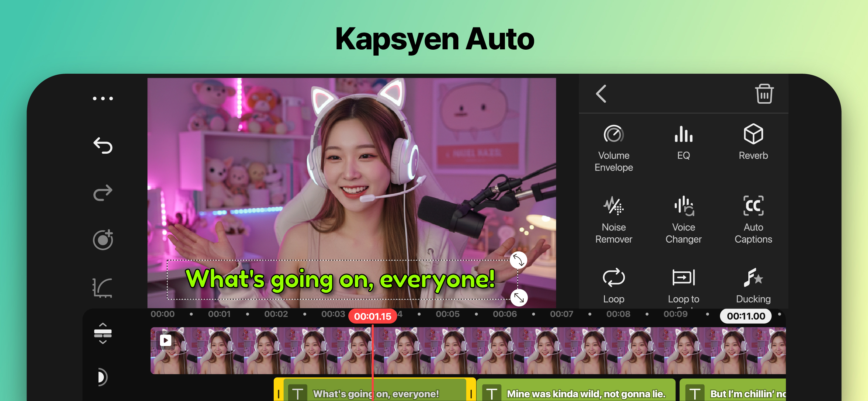Viewport: 868px width, 401px height.
Task: Select the 'But I'm chillin' caption clip
Action: coord(735,393)
